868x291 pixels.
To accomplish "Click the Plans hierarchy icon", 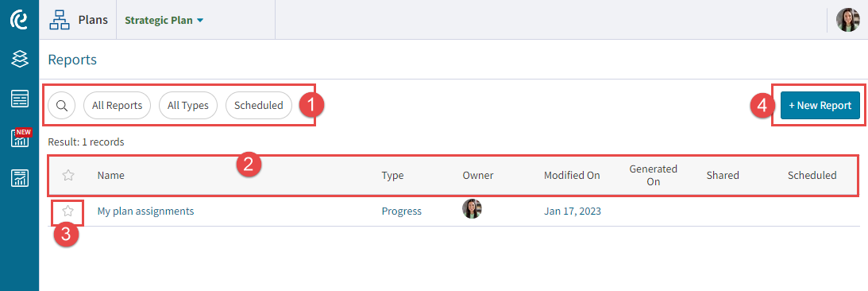I will (60, 20).
